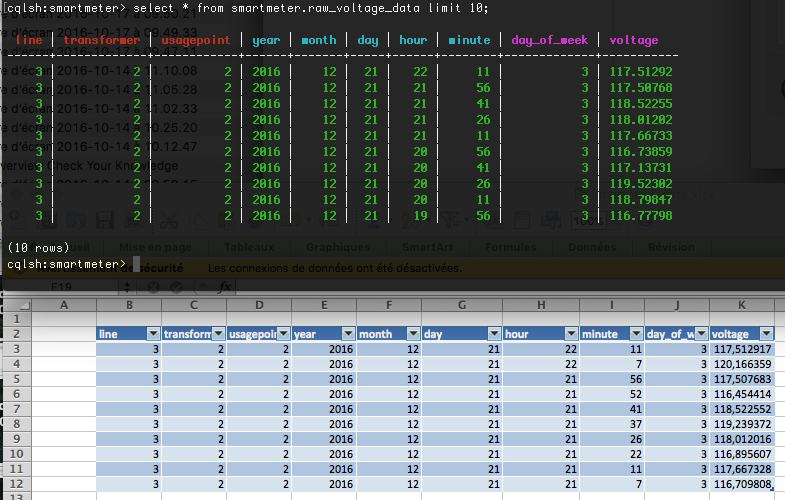
Task: Select row 3 header in Excel
Action: tap(17, 349)
